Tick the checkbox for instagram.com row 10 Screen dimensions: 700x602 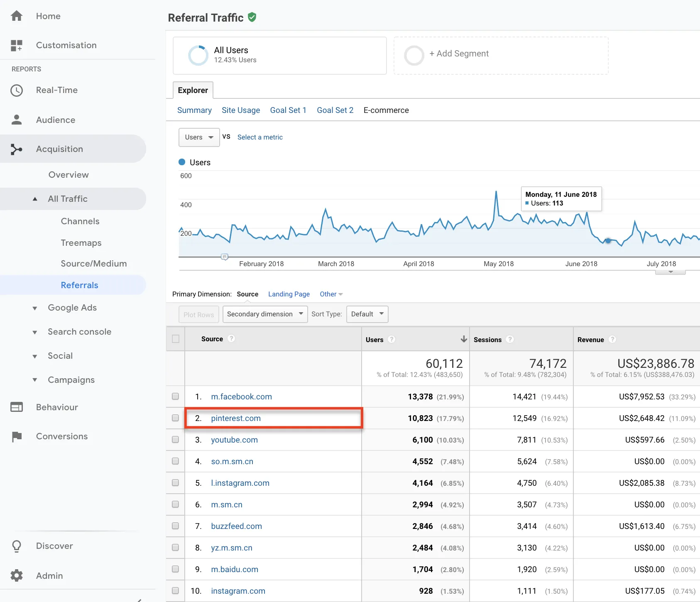click(x=175, y=590)
